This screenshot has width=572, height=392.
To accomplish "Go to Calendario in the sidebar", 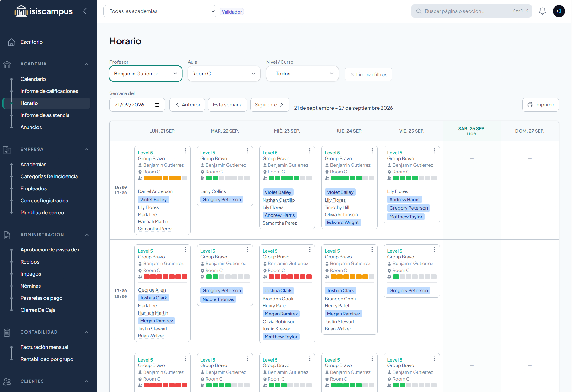I will tap(33, 79).
